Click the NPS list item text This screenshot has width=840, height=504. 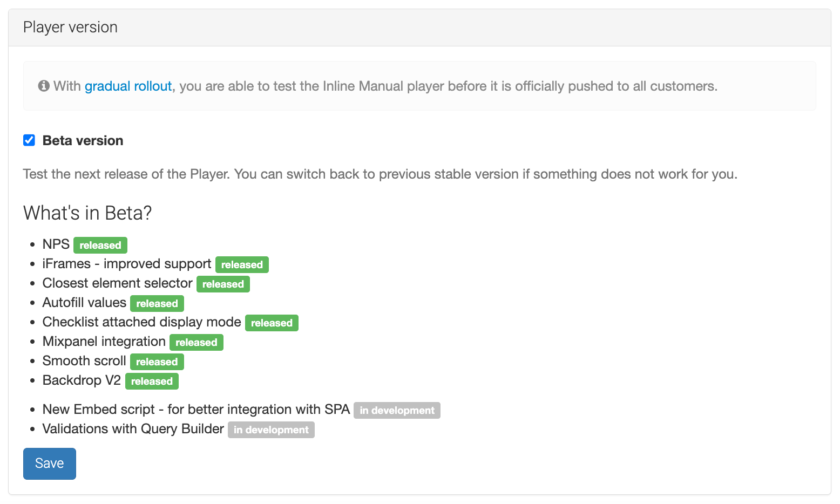56,244
